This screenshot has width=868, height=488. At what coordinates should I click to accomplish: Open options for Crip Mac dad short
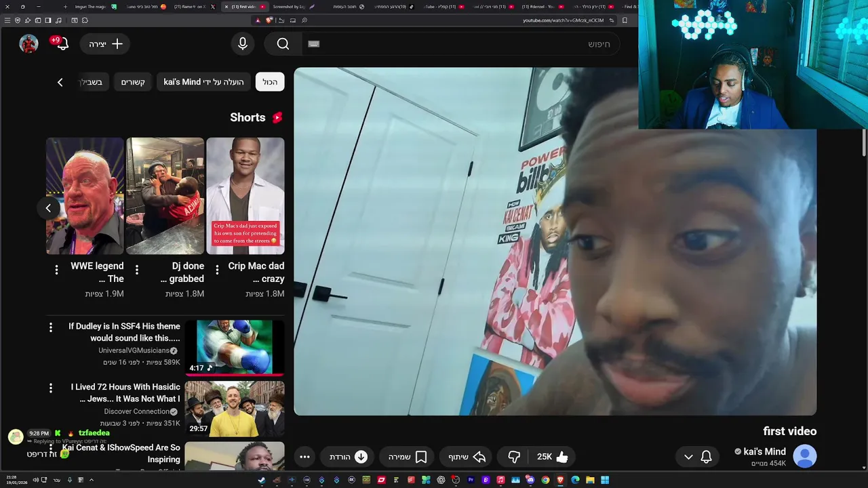pyautogui.click(x=216, y=270)
